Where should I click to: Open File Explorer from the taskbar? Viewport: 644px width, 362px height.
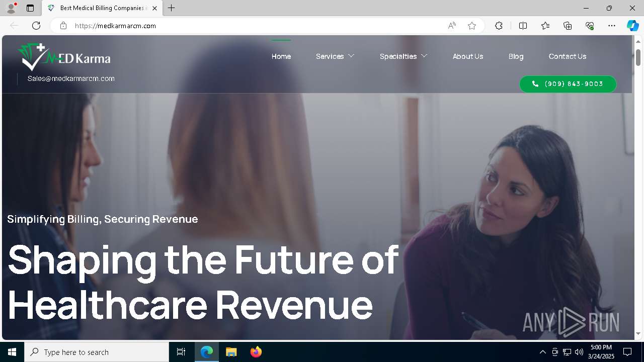tap(231, 352)
